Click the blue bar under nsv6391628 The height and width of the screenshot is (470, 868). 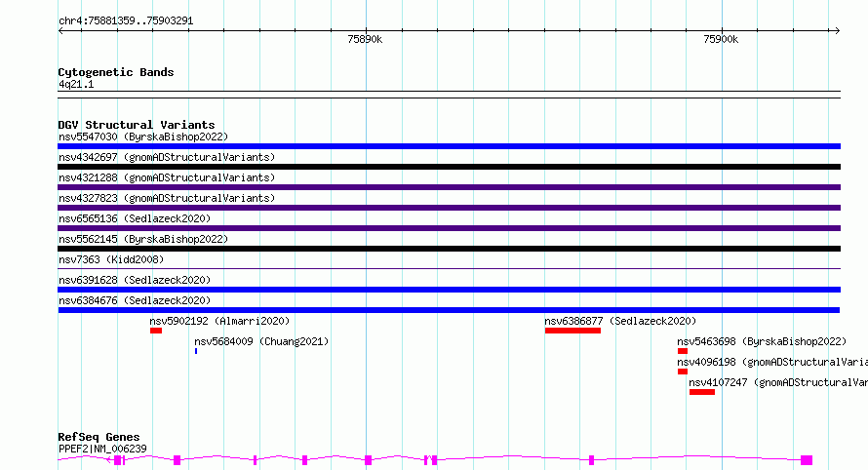coord(449,290)
